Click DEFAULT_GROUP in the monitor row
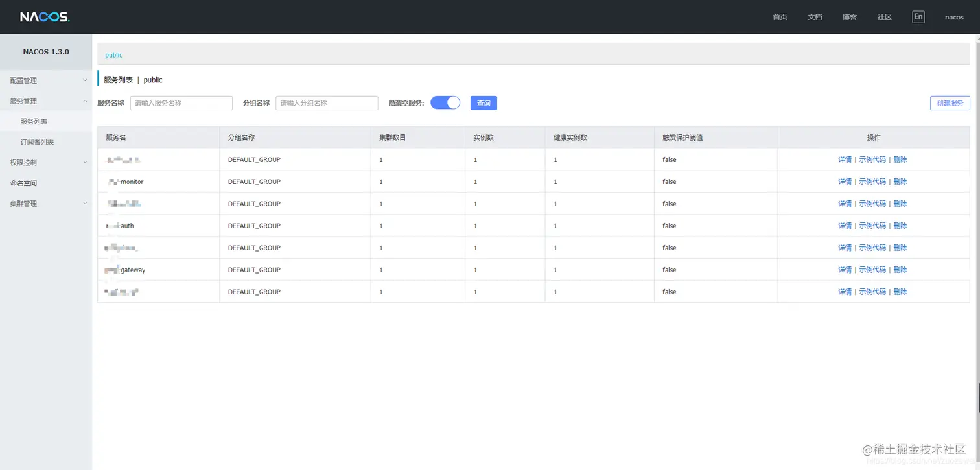The height and width of the screenshot is (470, 980). click(x=254, y=182)
